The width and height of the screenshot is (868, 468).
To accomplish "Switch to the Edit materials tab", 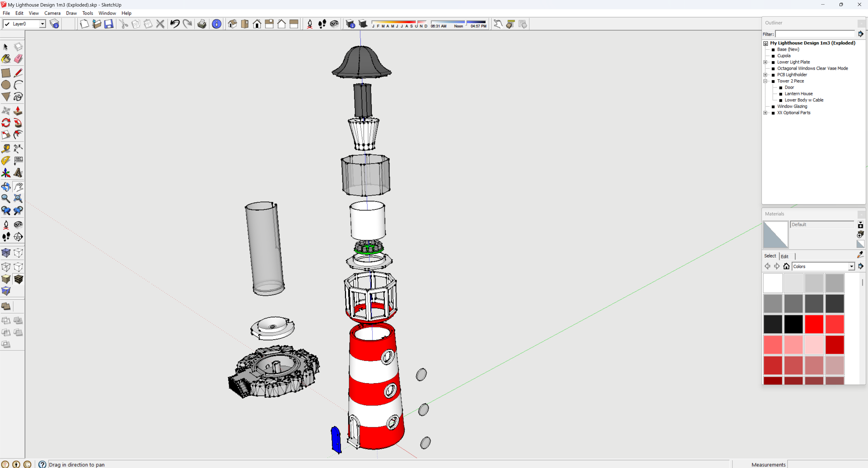I will click(x=785, y=256).
